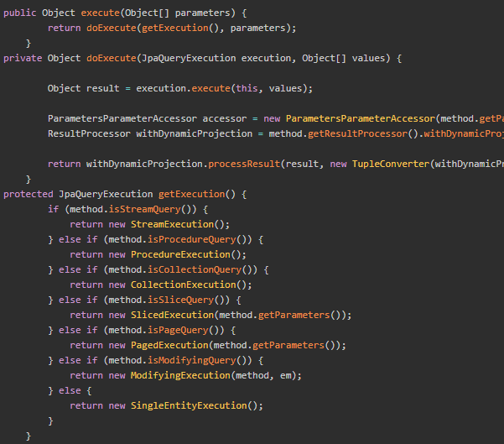Image resolution: width=504 pixels, height=444 pixels.
Task: Click the 'TupleConverter' constructor name
Action: click(391, 165)
